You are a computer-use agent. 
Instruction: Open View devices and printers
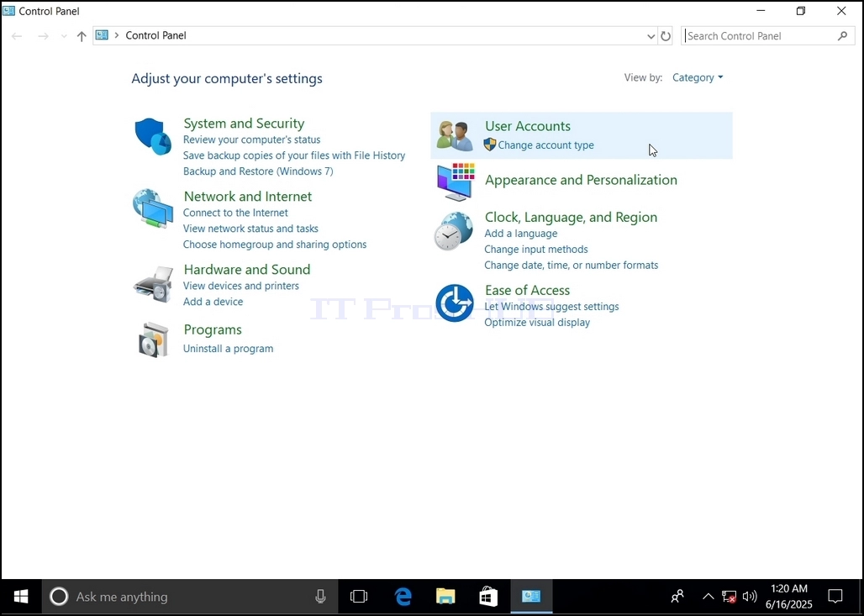click(x=241, y=286)
